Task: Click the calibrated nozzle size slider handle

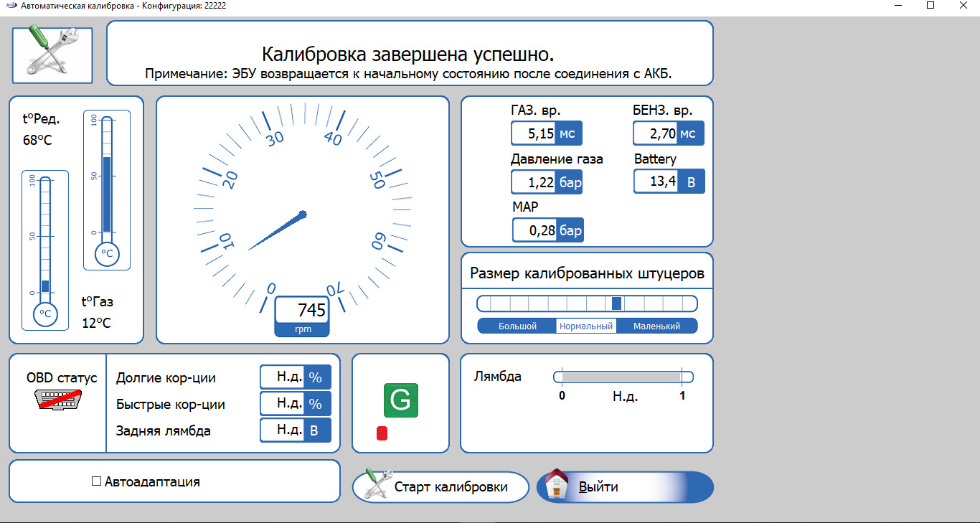Action: pos(616,303)
